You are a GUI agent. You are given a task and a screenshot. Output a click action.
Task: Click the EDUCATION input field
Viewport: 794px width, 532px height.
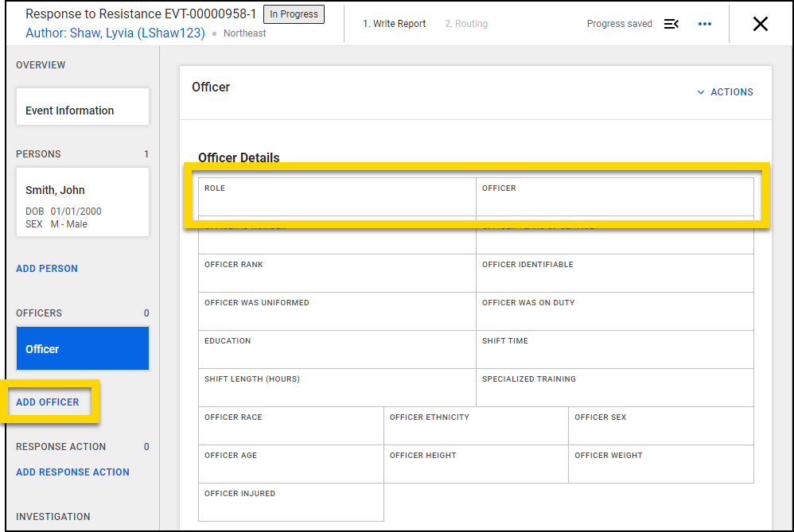point(334,350)
